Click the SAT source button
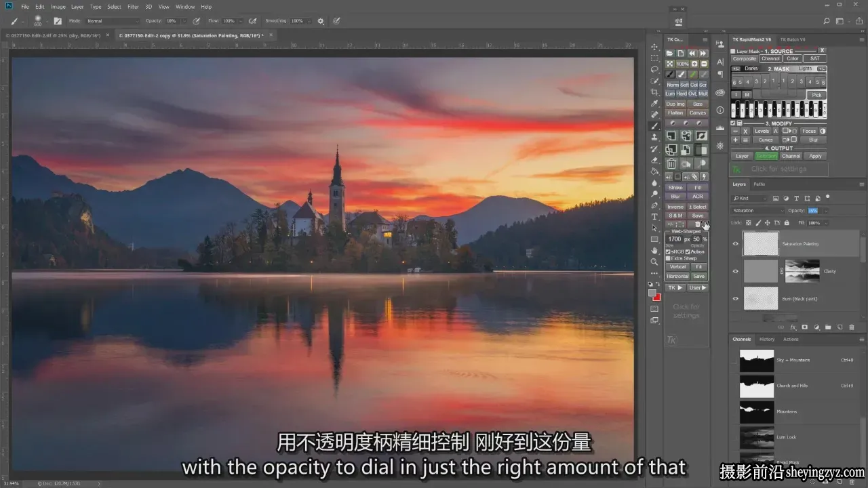This screenshot has height=488, width=868. click(815, 58)
